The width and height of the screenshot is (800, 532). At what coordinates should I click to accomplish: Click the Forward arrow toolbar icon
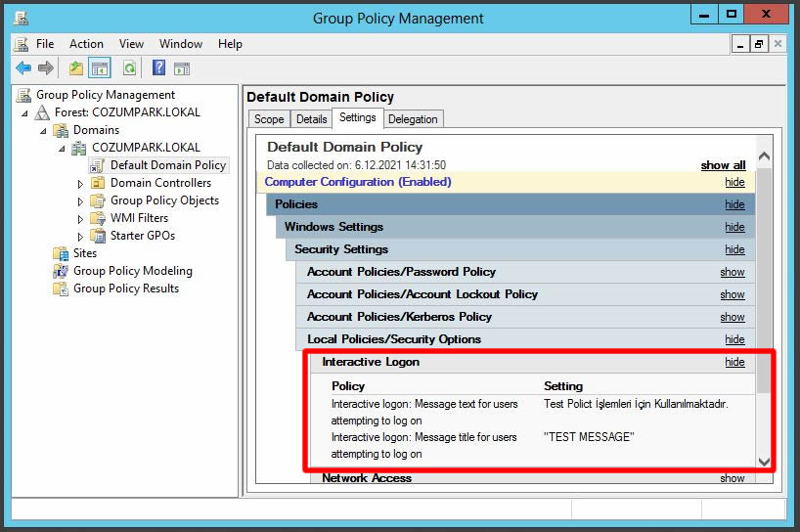click(45, 67)
